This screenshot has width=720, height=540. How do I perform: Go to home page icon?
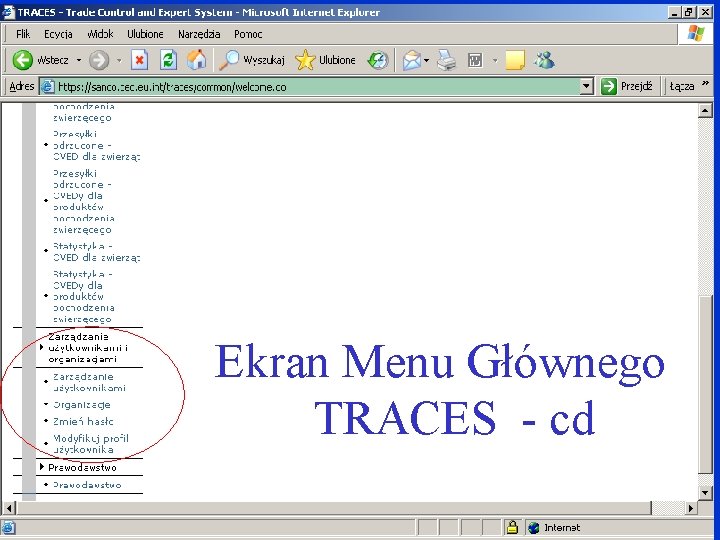(197, 60)
